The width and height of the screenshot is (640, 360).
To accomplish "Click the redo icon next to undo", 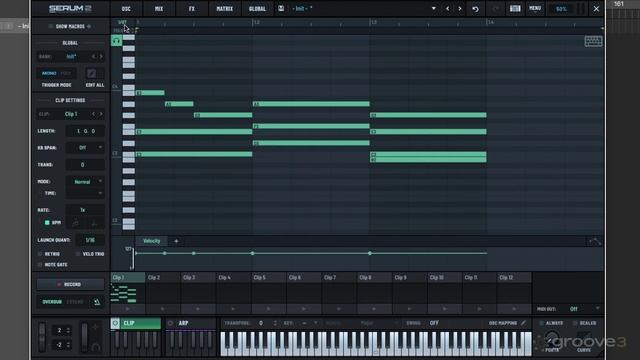I will 496,9.
